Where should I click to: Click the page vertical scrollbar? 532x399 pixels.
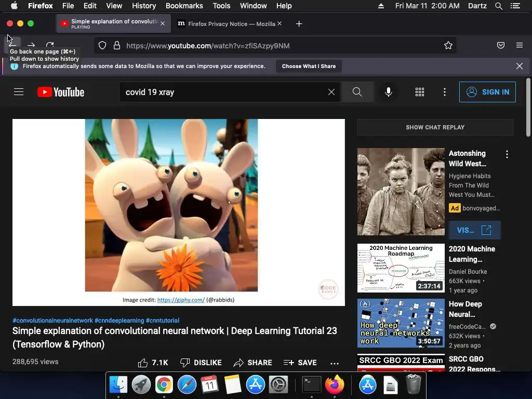coord(528,108)
